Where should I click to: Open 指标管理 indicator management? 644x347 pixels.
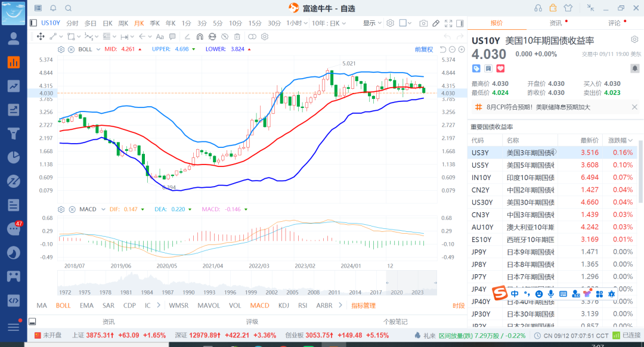click(x=364, y=305)
